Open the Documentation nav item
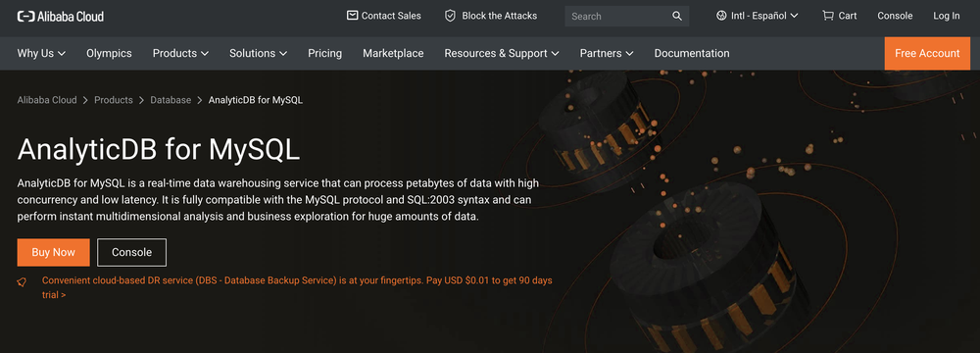The width and height of the screenshot is (980, 353). [692, 53]
